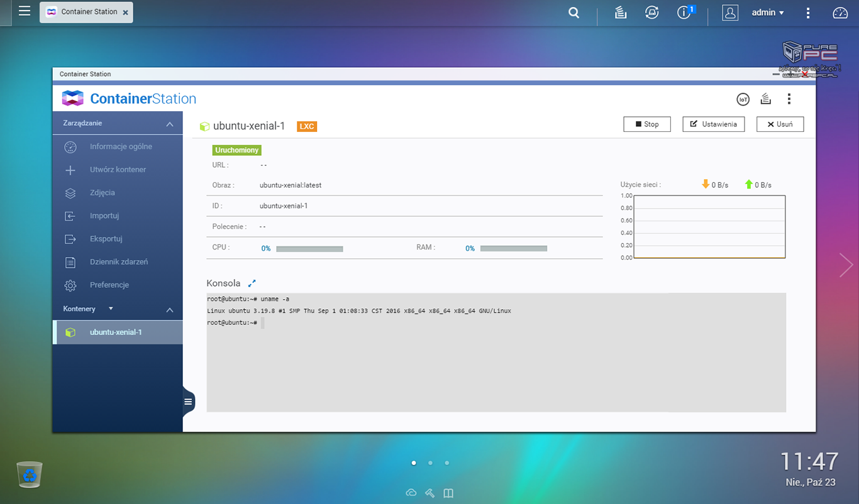Click the Zdjęcia layers icon
859x504 pixels.
(x=70, y=193)
